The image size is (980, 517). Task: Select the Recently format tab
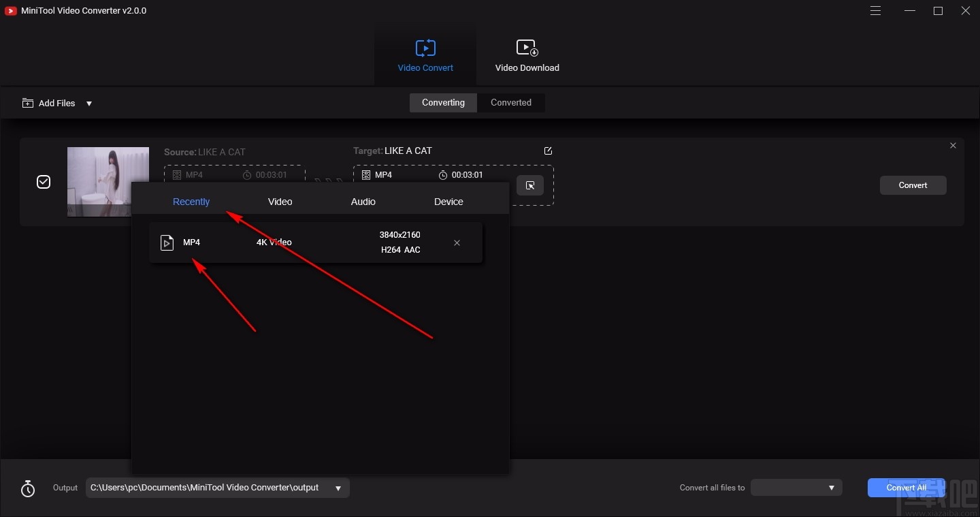[191, 202]
